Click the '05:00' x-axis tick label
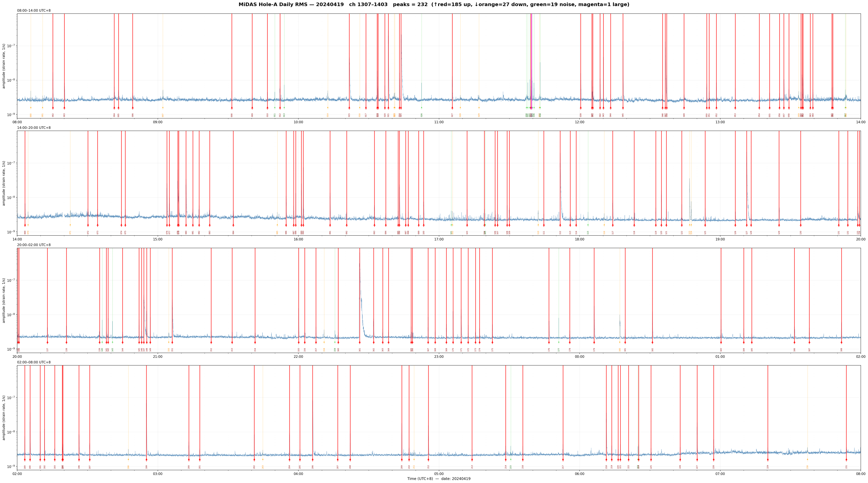The height and width of the screenshot is (483, 868). tap(439, 474)
